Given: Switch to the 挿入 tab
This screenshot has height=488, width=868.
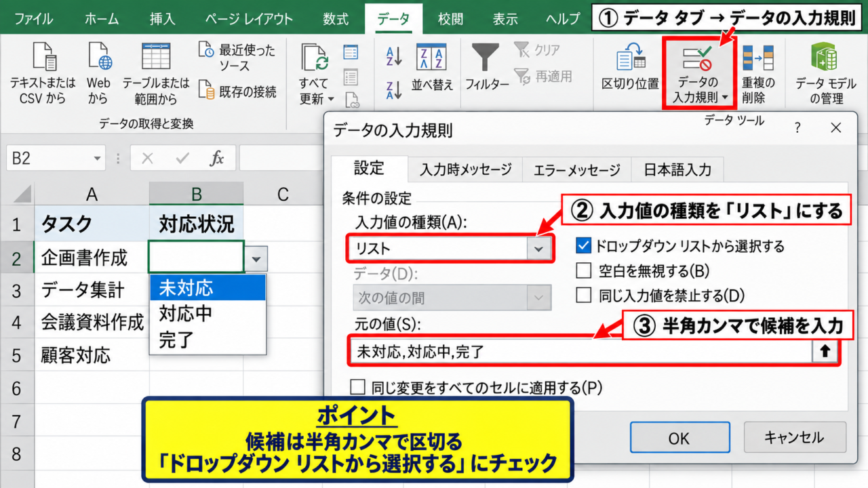Looking at the screenshot, I should 163,18.
